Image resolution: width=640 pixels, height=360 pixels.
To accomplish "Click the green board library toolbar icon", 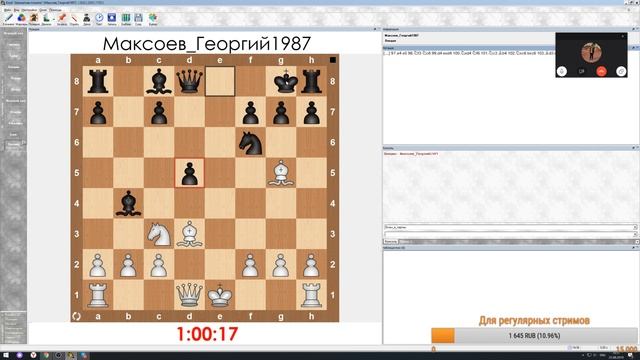I will [x=126, y=18].
